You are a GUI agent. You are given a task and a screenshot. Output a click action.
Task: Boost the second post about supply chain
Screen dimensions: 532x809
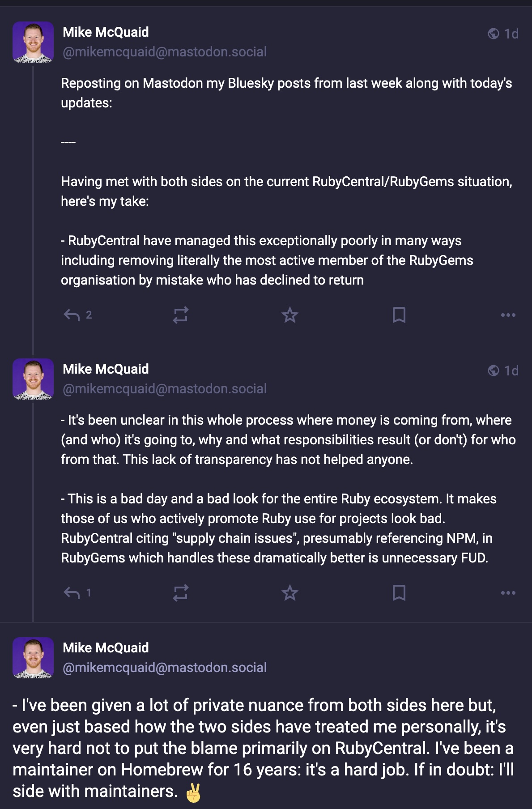click(181, 593)
